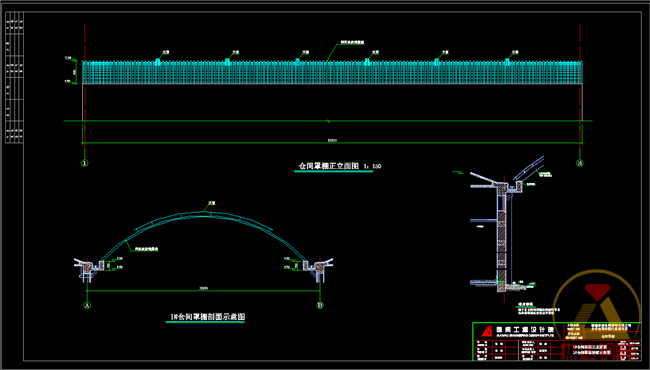
Task: Click the revision table at the left border
Action: click(x=14, y=77)
